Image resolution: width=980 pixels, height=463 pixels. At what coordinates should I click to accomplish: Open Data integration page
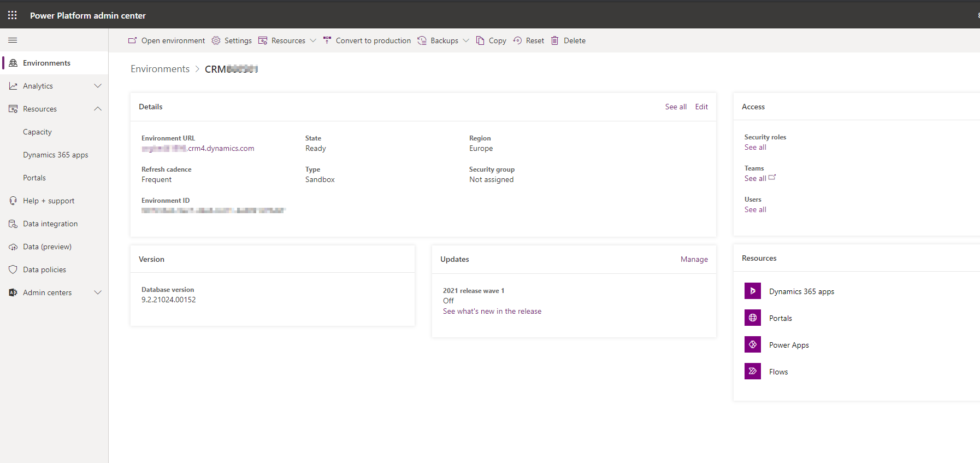(50, 224)
